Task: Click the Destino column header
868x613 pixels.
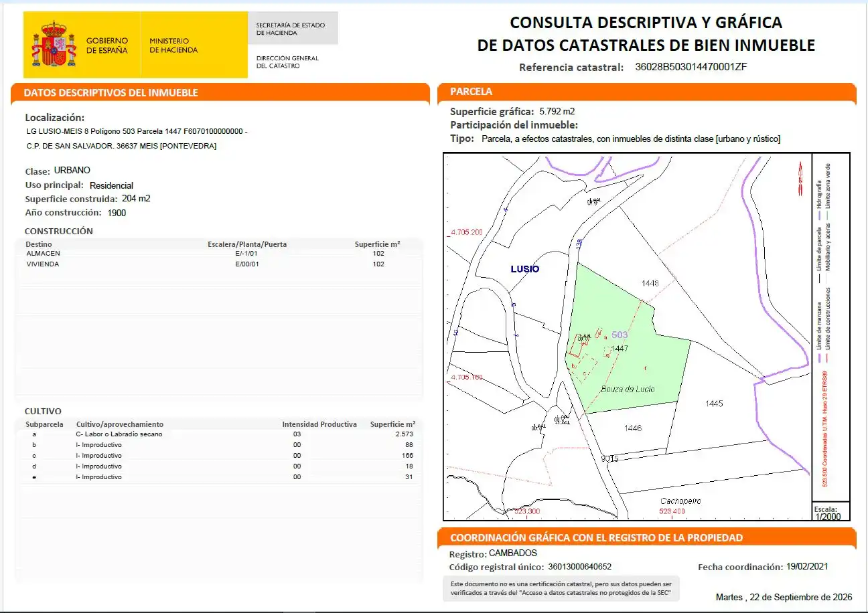Action: (39, 244)
